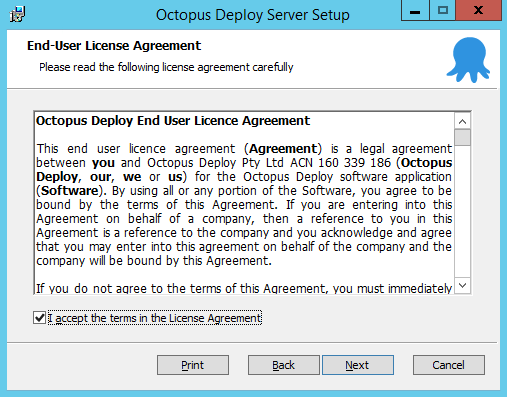Click 'ACN 160 339 186' in license text
507x397 pixels.
(340, 163)
